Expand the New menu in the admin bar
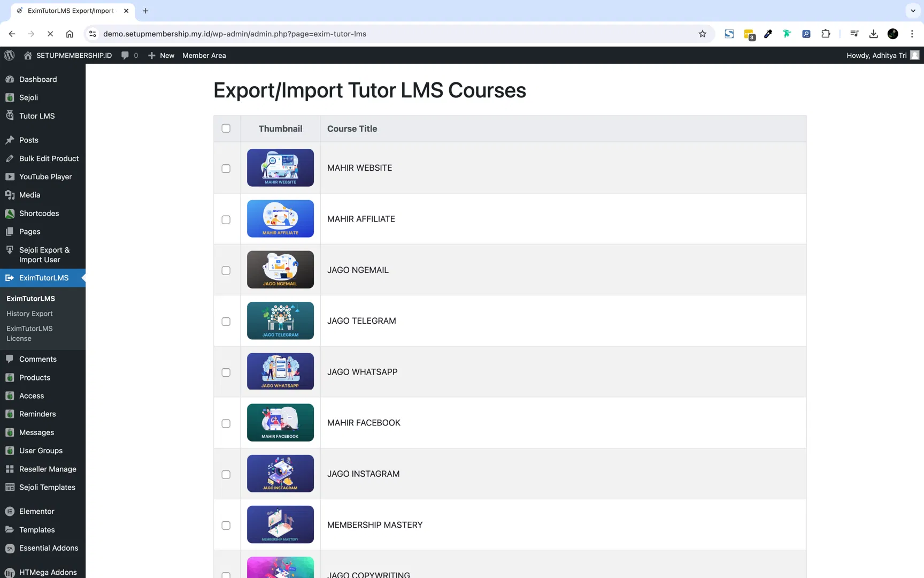 (161, 55)
